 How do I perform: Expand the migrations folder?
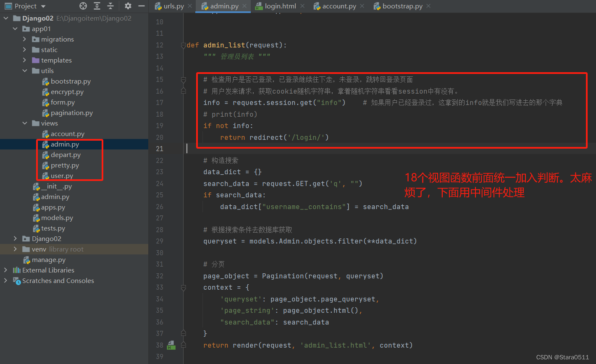[24, 39]
